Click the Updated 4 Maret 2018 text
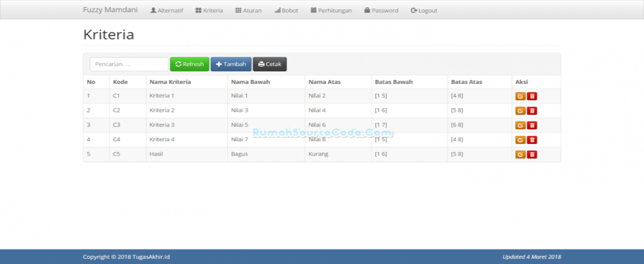 pos(531,257)
